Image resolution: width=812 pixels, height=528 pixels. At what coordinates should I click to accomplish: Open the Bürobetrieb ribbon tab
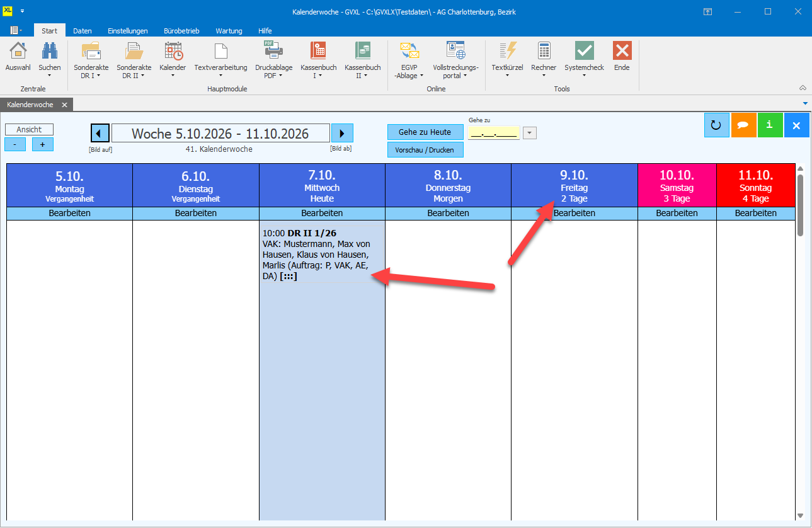coord(181,30)
